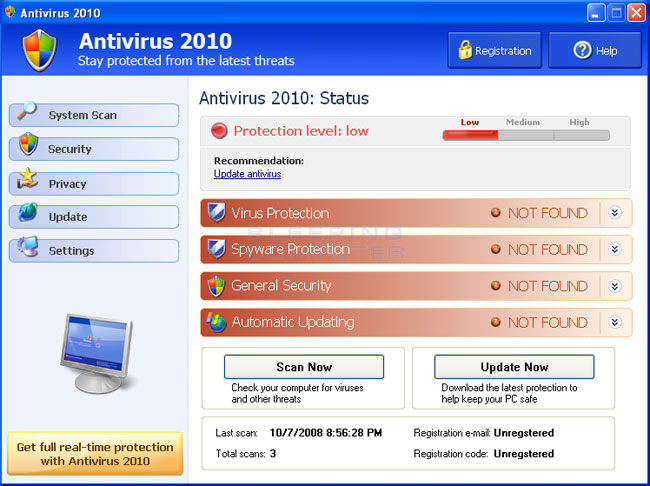Image resolution: width=650 pixels, height=486 pixels.
Task: Click the Spyware Protection shield icon
Action: (x=216, y=249)
